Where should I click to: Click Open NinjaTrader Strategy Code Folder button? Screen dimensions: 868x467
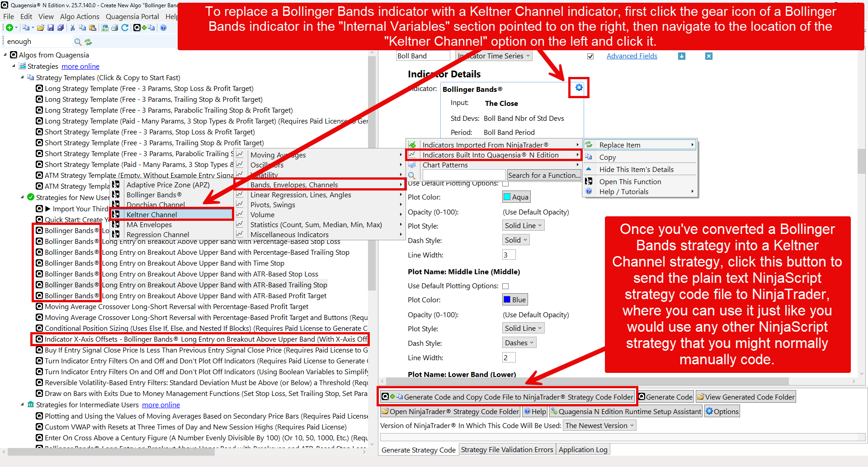coord(450,411)
